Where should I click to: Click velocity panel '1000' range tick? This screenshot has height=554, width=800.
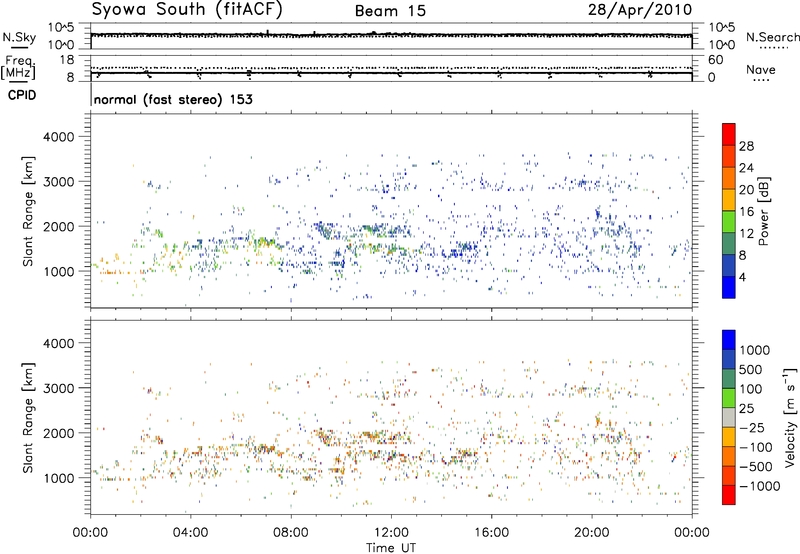(x=58, y=478)
